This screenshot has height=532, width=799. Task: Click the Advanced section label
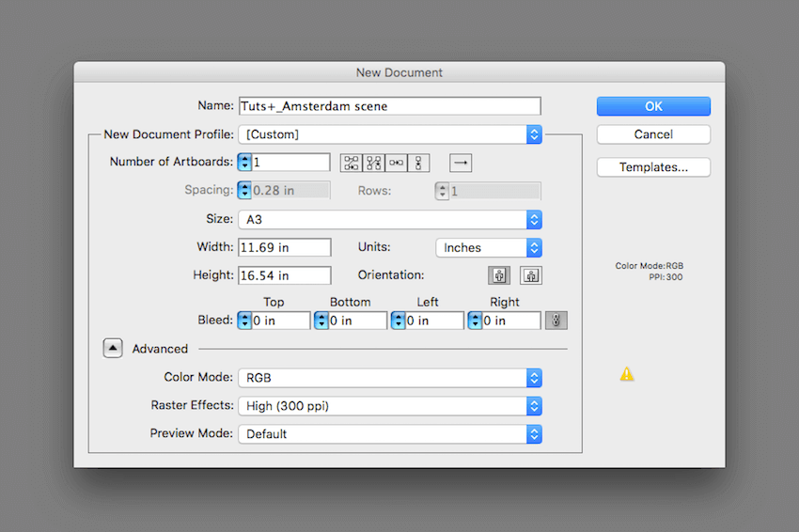click(x=160, y=349)
